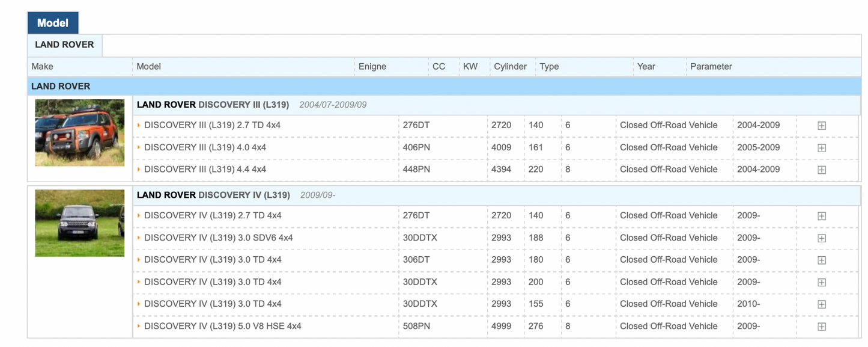Click the KW column header
Screen dimensions: 868x347
click(x=470, y=67)
